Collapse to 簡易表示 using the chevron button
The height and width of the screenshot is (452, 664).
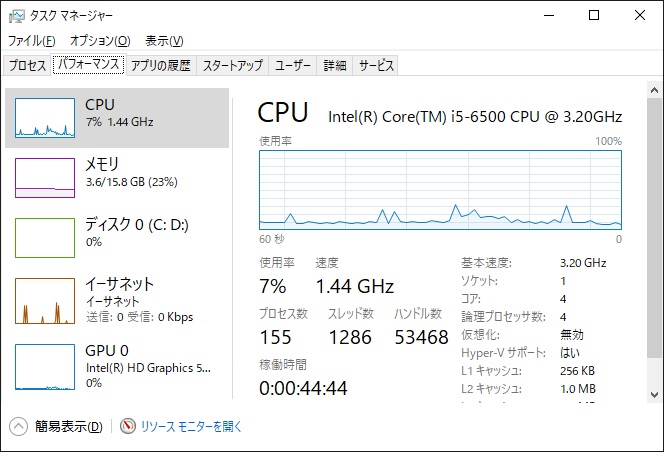(18, 426)
